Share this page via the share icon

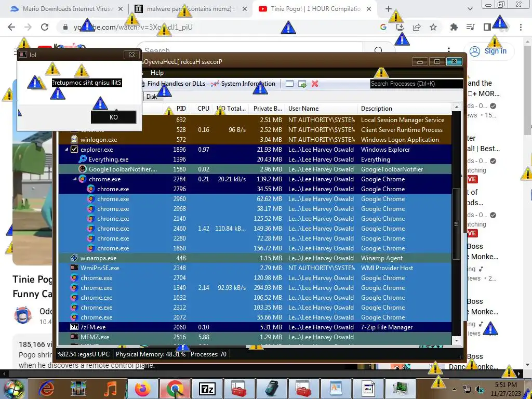click(417, 27)
